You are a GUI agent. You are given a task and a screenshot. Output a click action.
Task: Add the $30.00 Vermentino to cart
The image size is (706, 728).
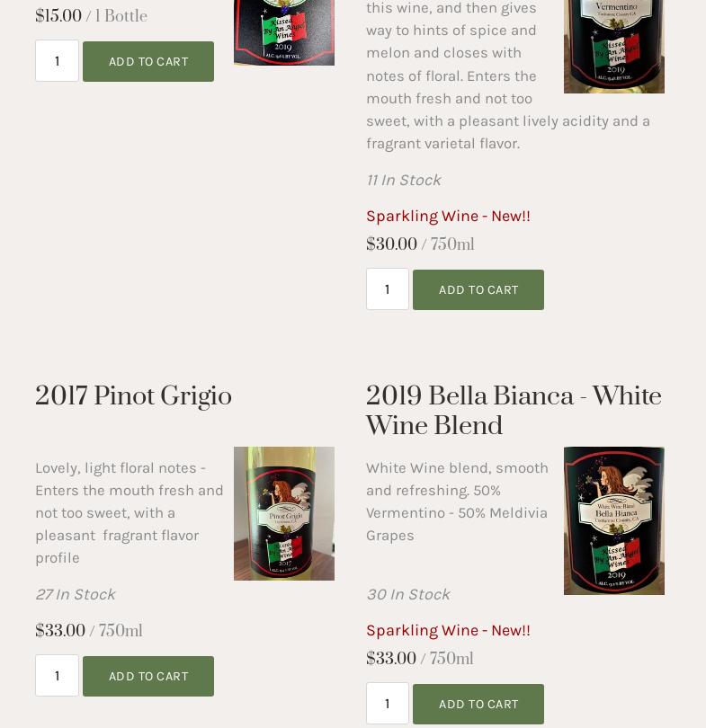(478, 289)
